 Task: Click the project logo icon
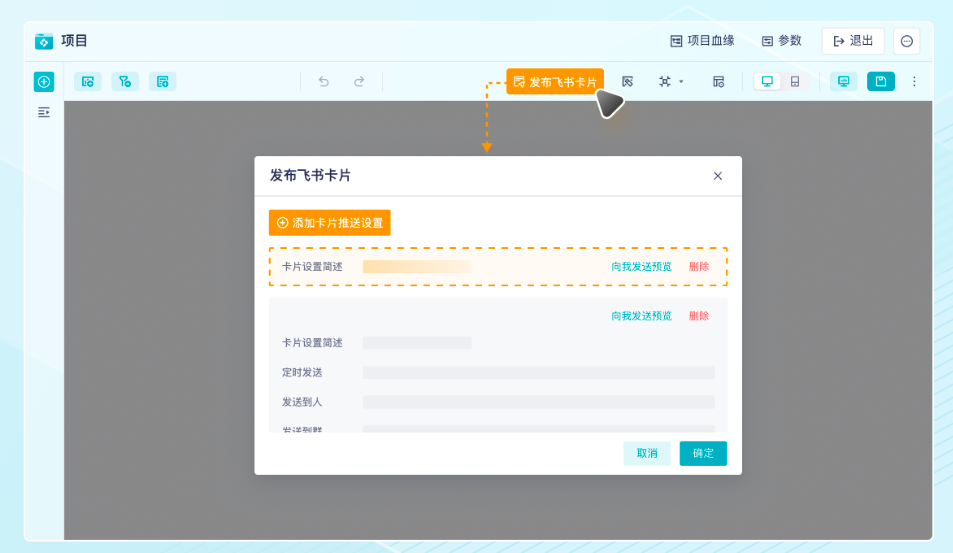44,41
